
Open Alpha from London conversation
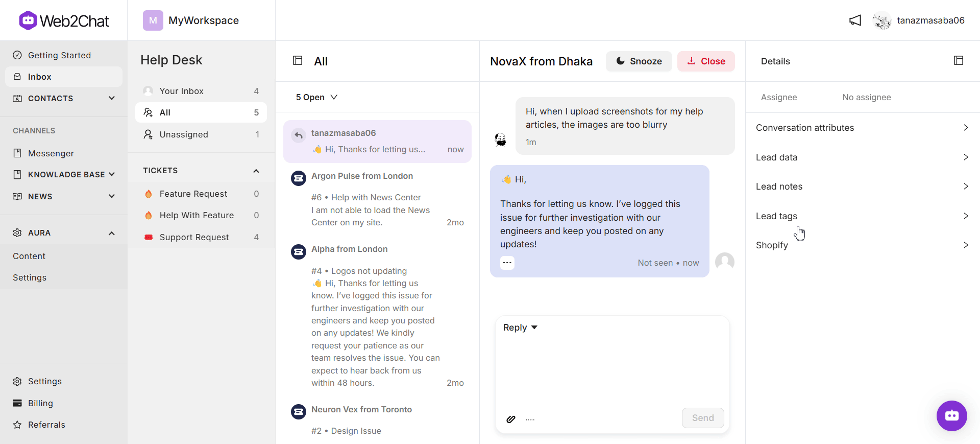click(x=377, y=316)
